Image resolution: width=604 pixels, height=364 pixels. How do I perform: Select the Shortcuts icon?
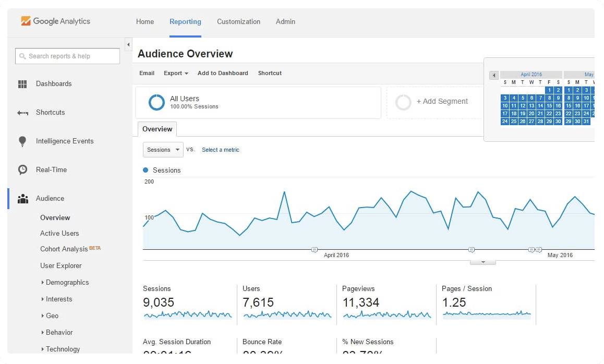(x=22, y=112)
